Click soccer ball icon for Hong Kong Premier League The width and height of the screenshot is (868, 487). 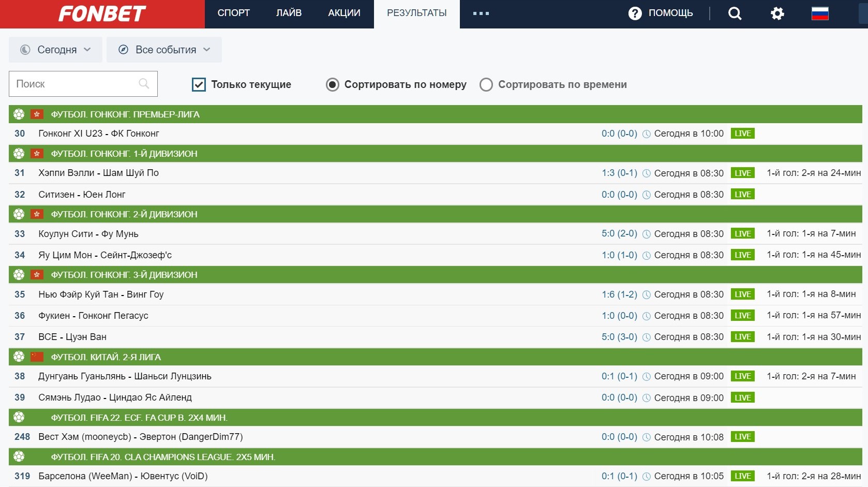click(x=19, y=114)
